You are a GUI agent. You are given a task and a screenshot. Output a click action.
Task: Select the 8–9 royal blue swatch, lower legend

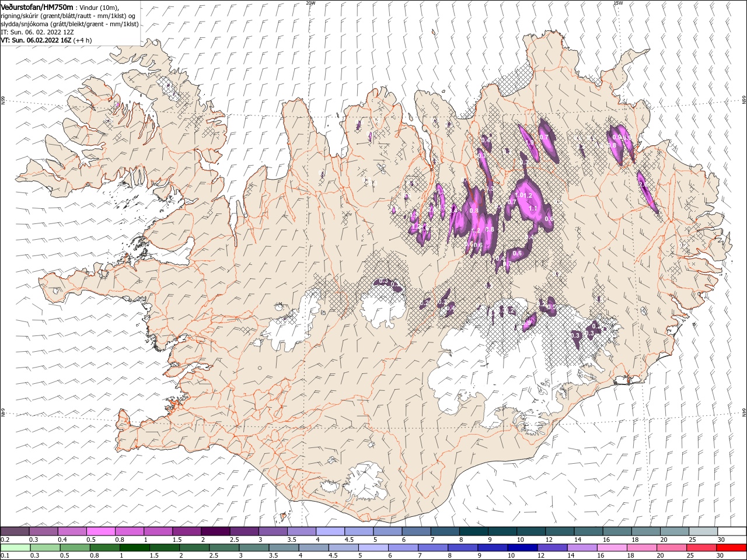pyautogui.click(x=463, y=548)
